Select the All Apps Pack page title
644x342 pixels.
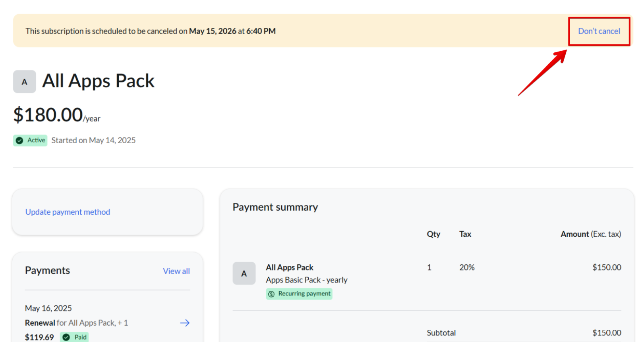pos(98,81)
